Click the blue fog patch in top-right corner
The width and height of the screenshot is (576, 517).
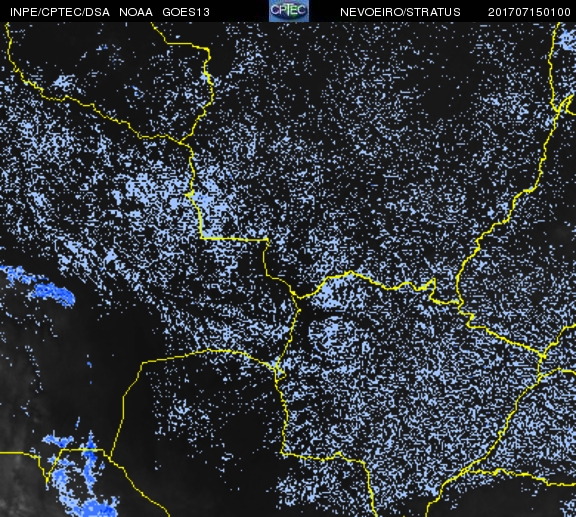(565, 40)
